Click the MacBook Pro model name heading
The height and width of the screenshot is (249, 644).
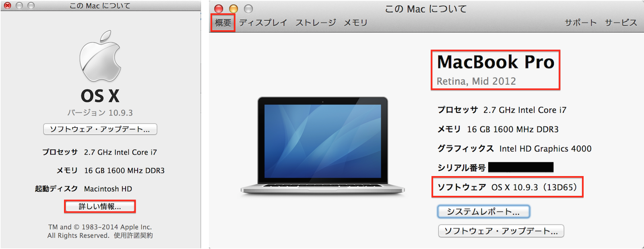[x=496, y=62]
